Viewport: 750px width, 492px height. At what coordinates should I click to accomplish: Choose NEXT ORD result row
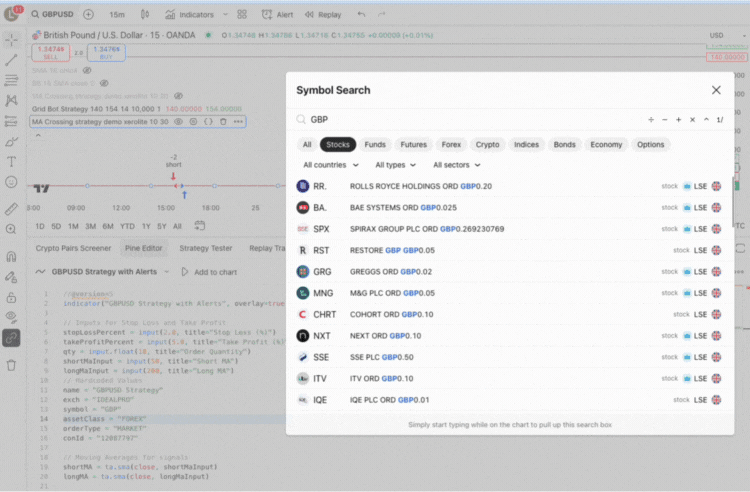tap(510, 336)
